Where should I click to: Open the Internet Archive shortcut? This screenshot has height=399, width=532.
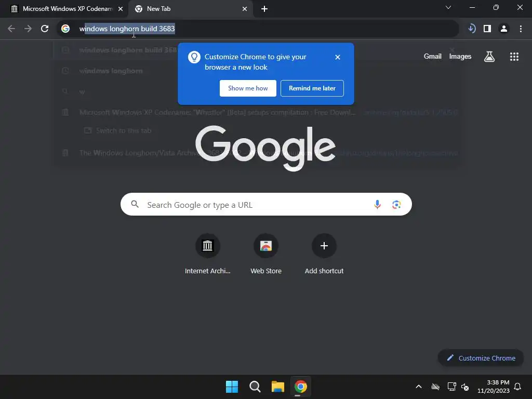(208, 254)
